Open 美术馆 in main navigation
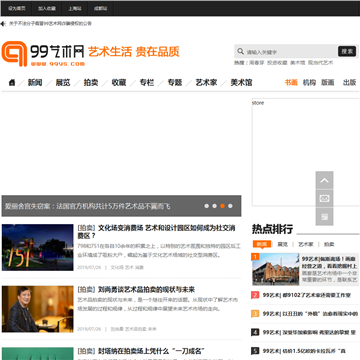360x360 pixels. click(x=241, y=82)
